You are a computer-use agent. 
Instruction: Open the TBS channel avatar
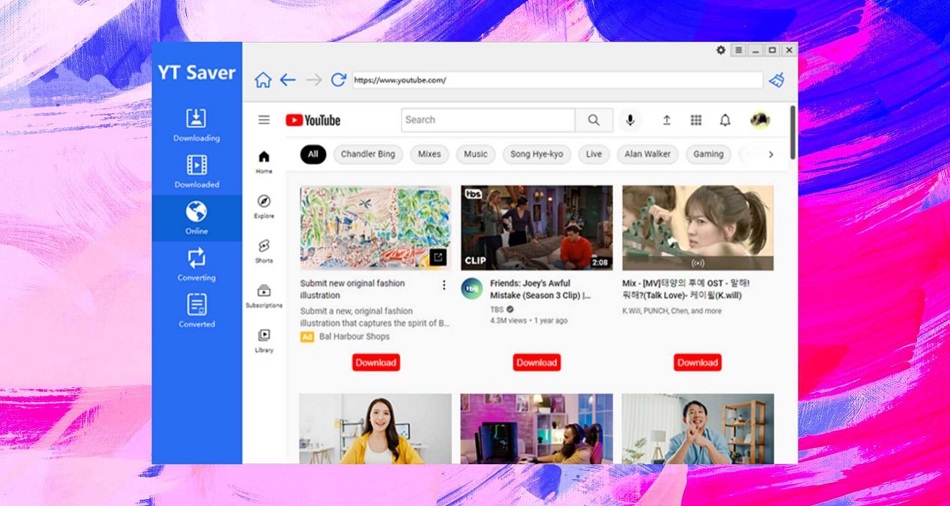click(471, 288)
